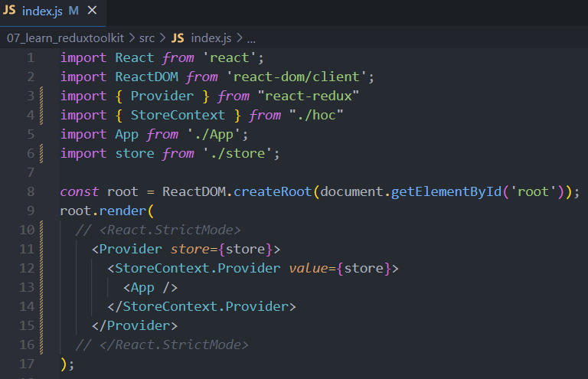Click the git change marker beside line 6

(41, 153)
